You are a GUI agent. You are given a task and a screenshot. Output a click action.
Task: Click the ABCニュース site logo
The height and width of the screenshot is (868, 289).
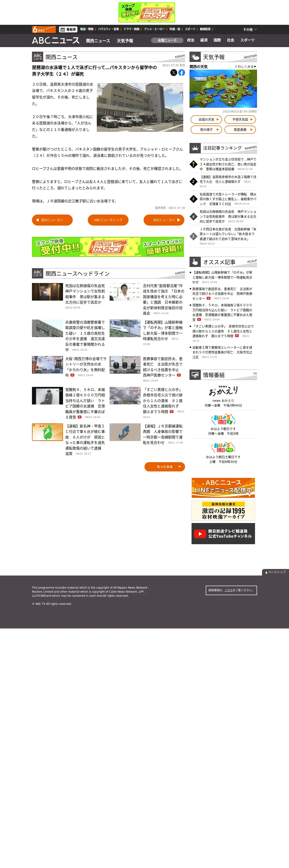coord(56,40)
